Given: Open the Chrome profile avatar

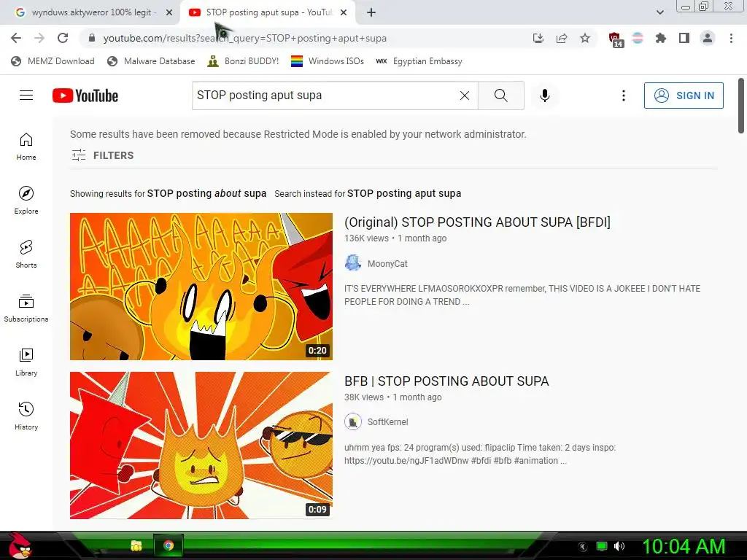Looking at the screenshot, I should coord(708,38).
